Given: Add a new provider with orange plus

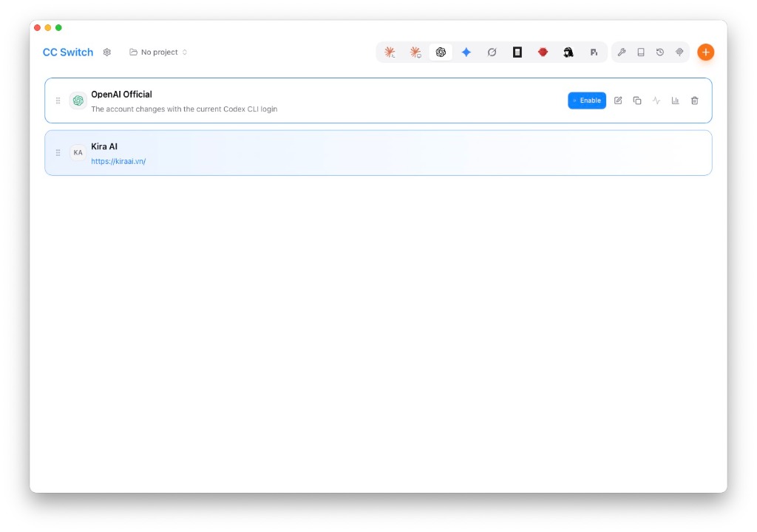Looking at the screenshot, I should (x=706, y=52).
